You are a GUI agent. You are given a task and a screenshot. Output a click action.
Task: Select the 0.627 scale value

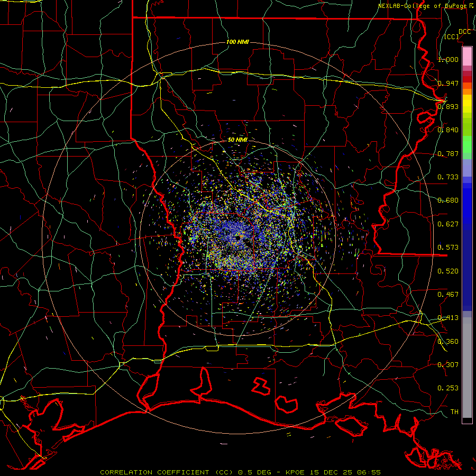coord(448,224)
